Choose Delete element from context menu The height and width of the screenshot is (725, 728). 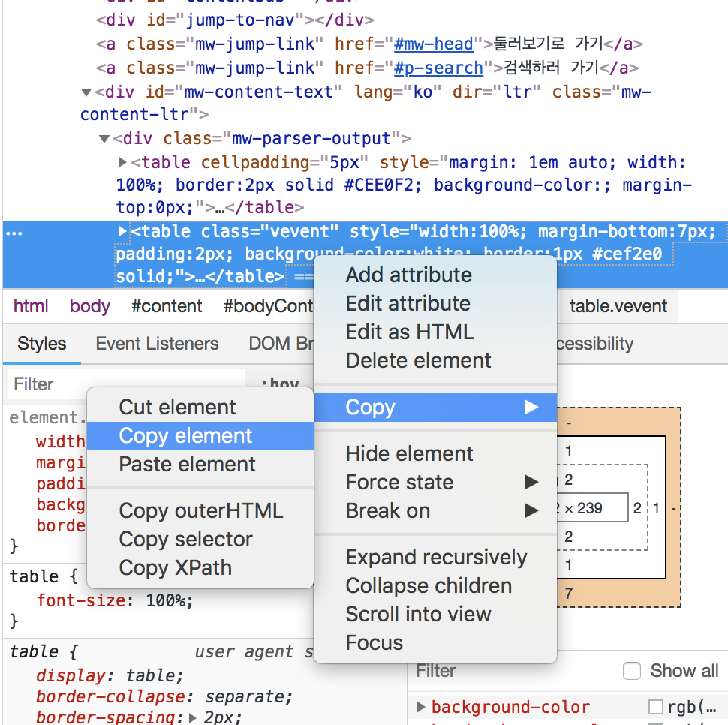coord(418,360)
